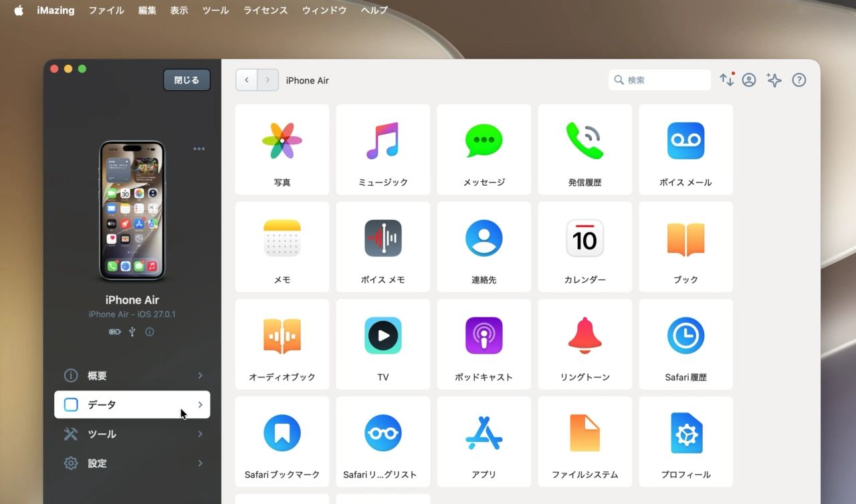The image size is (856, 504).
Task: Open the カレンダー calendar tile
Action: tap(584, 247)
